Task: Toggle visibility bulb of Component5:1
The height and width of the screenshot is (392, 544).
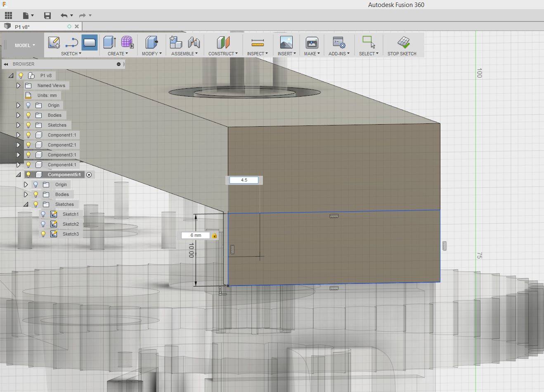Action: click(x=28, y=175)
